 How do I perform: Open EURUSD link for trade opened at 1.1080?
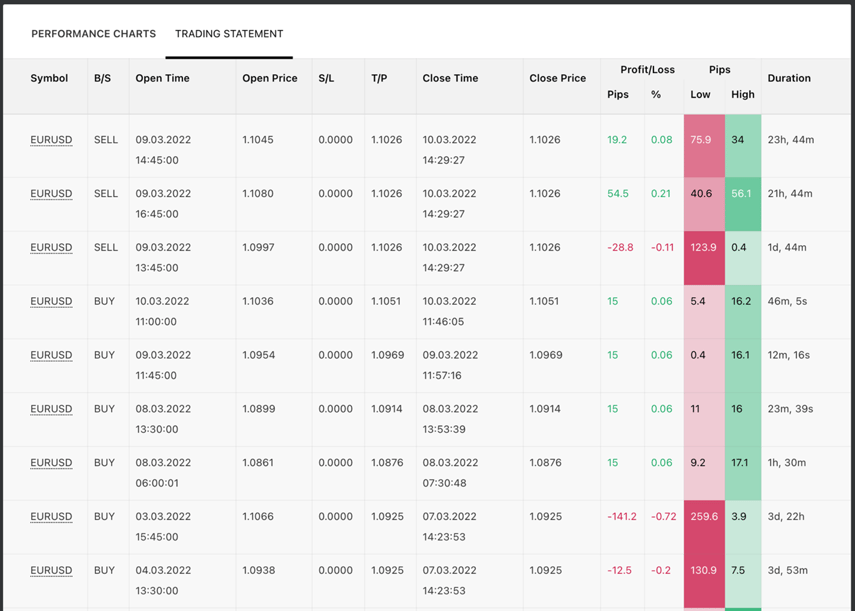pos(51,194)
